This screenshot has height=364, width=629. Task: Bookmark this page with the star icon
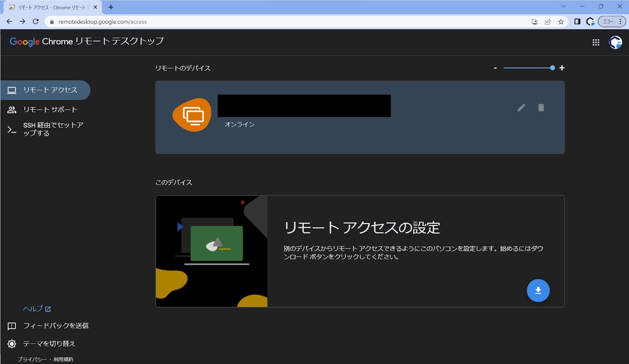click(x=561, y=22)
